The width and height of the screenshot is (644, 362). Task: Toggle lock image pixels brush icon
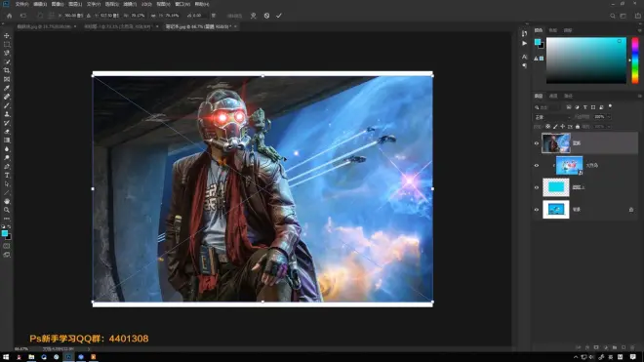(555, 127)
